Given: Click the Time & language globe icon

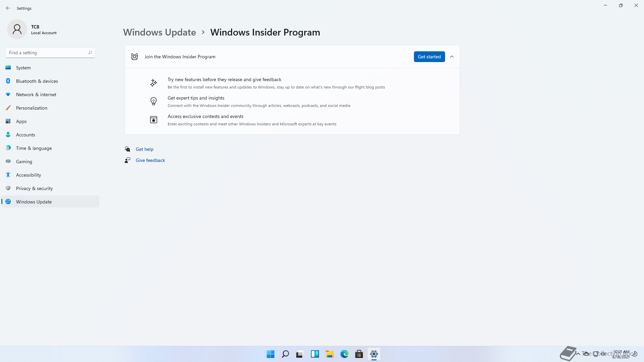Looking at the screenshot, I should pyautogui.click(x=8, y=148).
